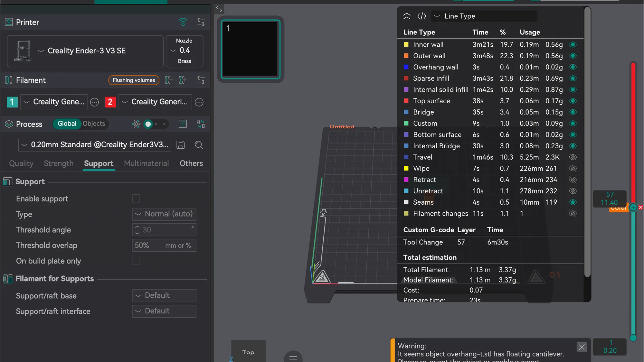Hide Inner wall lines in preview

click(x=573, y=44)
